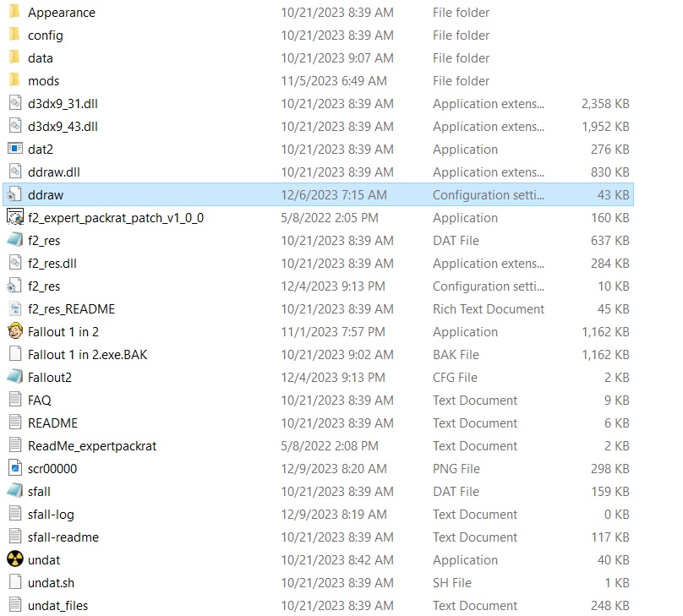
Task: Click the 248 KB size value
Action: pyautogui.click(x=609, y=605)
